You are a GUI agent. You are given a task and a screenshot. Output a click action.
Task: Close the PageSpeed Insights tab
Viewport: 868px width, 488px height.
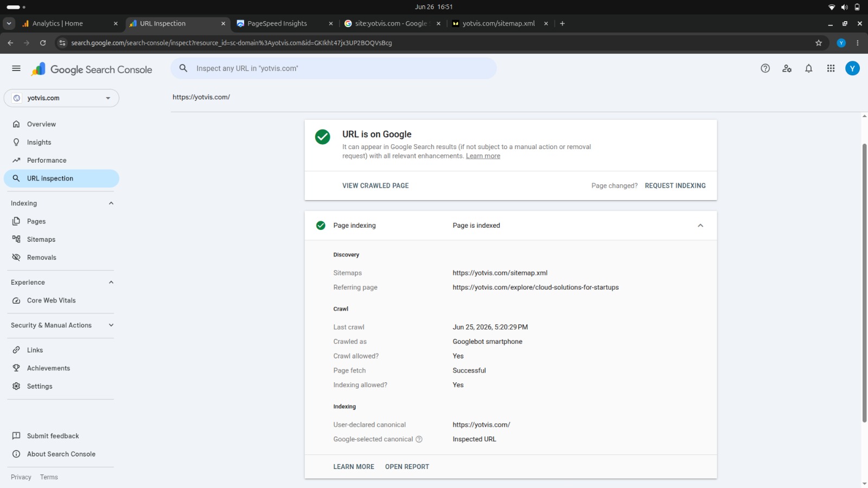[x=331, y=23]
